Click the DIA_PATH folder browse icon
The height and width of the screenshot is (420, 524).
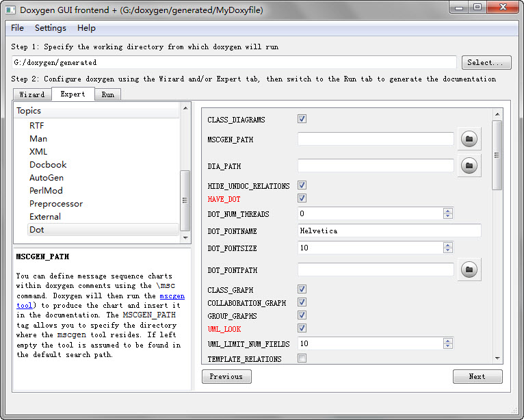pos(469,166)
